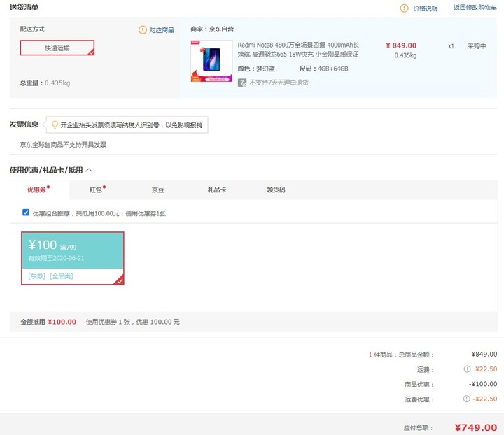Screen dimensions: 504x435
Task: Click the 采购中 status text
Action: pyautogui.click(x=477, y=46)
